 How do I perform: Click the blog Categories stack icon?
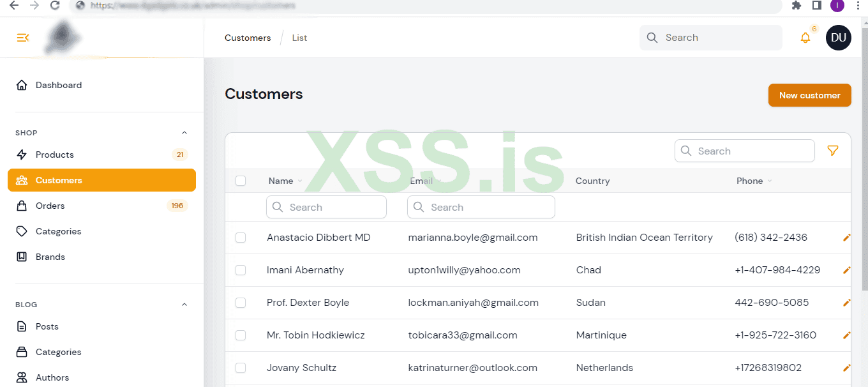pos(22,352)
